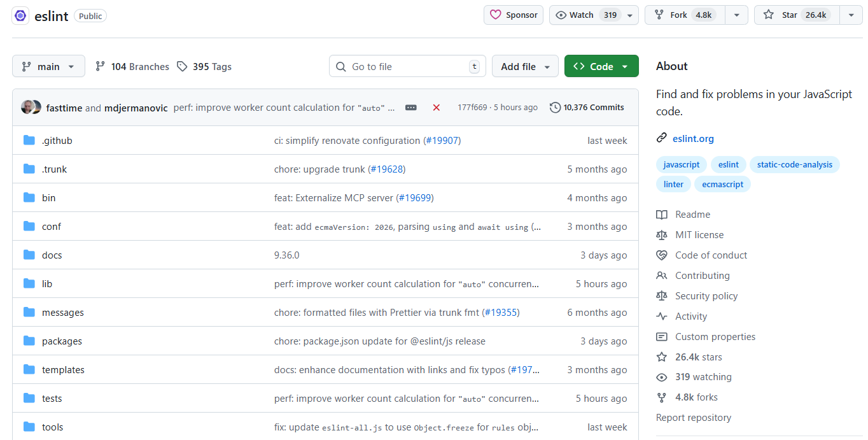Click the Sponsor heart button
868x440 pixels.
tap(514, 15)
